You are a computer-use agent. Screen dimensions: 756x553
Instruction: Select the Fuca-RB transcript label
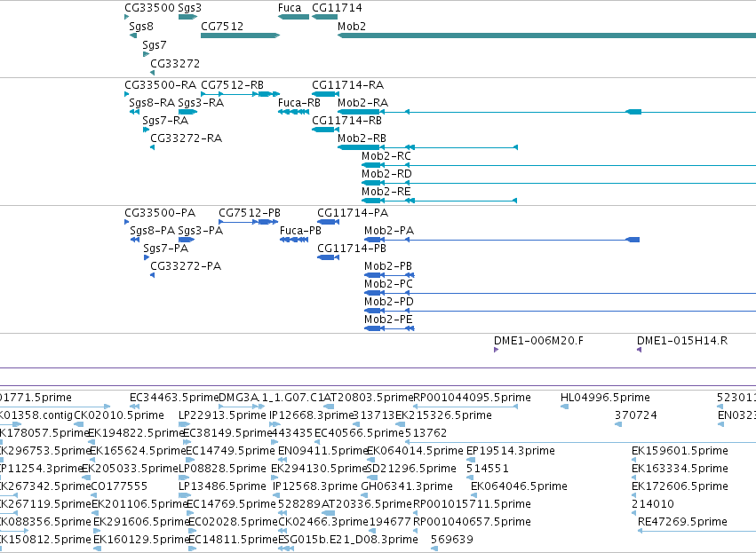(x=298, y=103)
